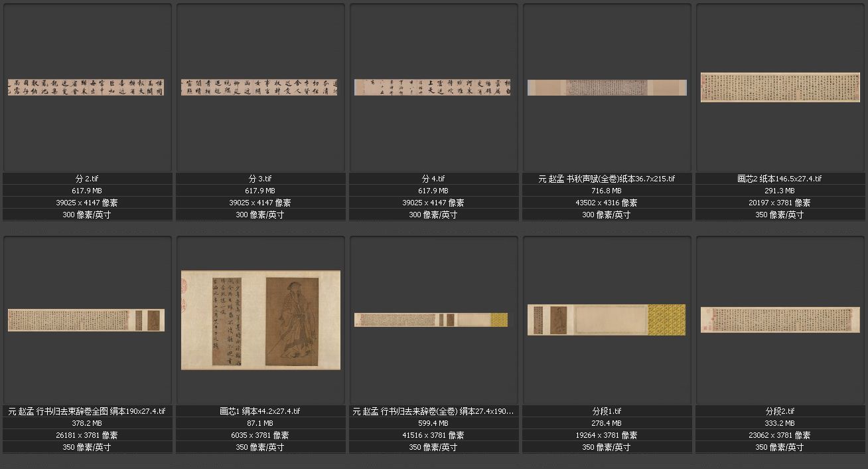The height and width of the screenshot is (469, 868).
Task: Click the filename label "画芯1 绢本44.2x27.4.tif"
Action: (260, 411)
